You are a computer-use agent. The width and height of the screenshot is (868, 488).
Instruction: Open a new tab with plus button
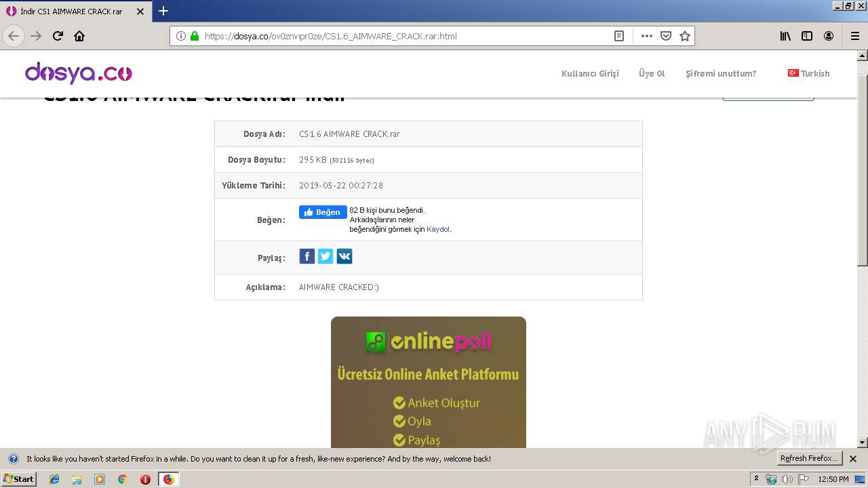(163, 11)
